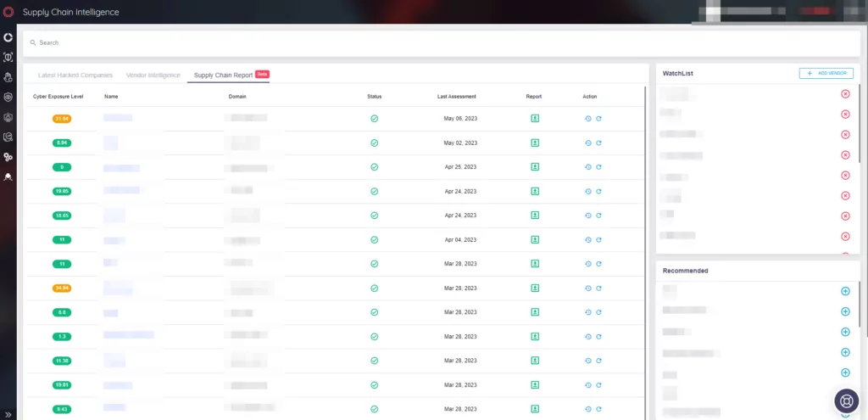The image size is (868, 420).
Task: Refresh assessment for the 19.05 row
Action: [x=598, y=191]
